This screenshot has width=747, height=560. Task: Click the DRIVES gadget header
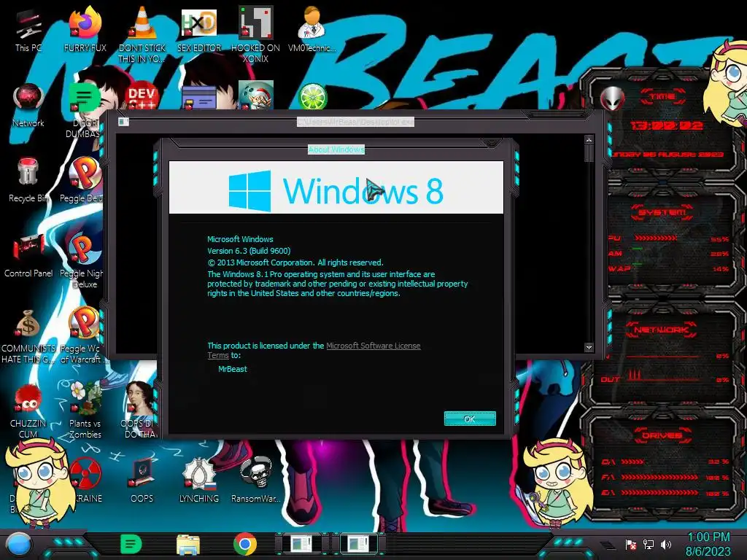[x=662, y=435]
